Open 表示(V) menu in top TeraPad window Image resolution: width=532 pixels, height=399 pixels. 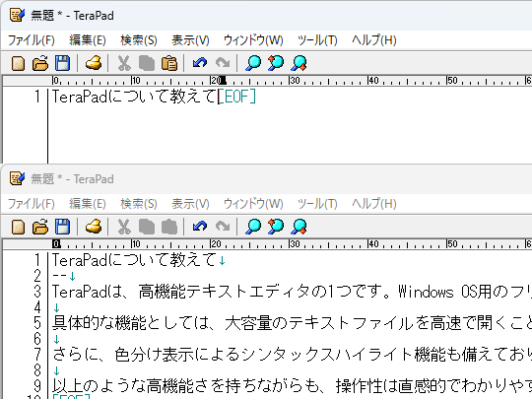tap(190, 40)
